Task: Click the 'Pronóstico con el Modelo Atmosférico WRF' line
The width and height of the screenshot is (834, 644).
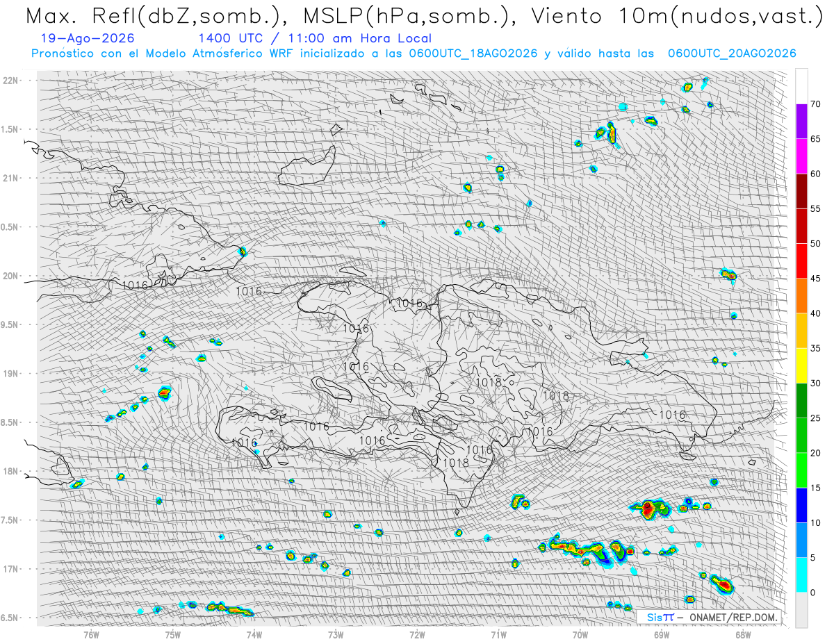Action: [x=414, y=53]
